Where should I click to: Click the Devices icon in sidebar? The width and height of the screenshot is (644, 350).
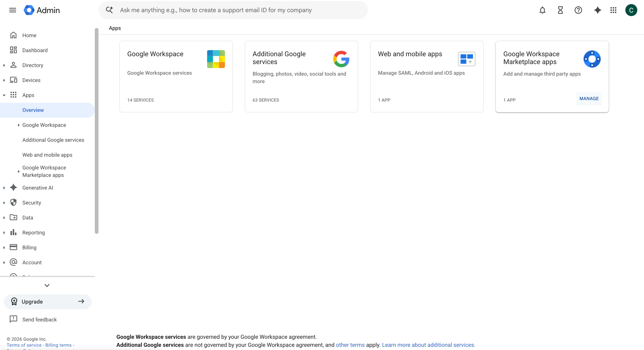tap(13, 80)
